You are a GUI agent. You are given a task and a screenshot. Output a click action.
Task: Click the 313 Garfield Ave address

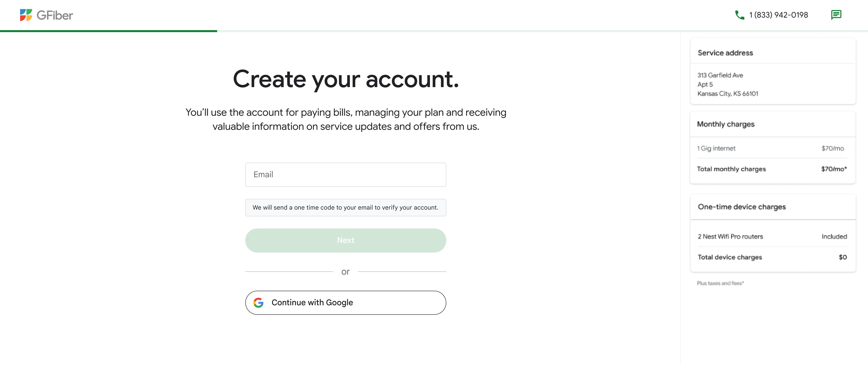coord(720,75)
